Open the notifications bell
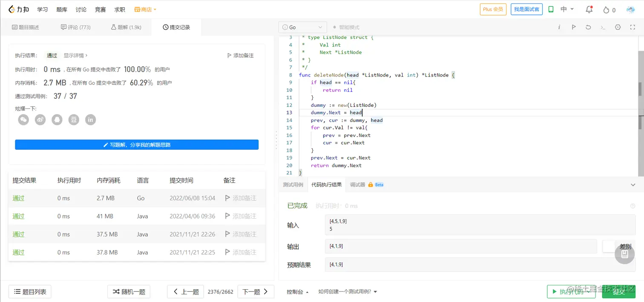 click(589, 9)
